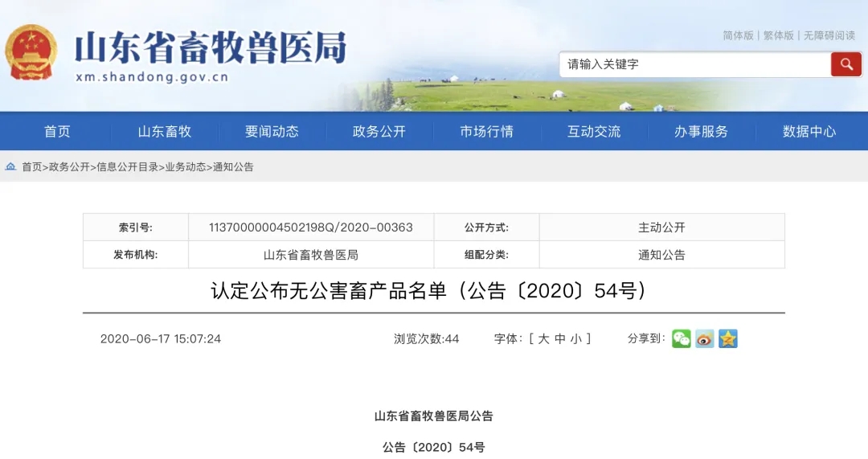
Task: Share to Weibo via the eye icon
Action: (x=705, y=338)
